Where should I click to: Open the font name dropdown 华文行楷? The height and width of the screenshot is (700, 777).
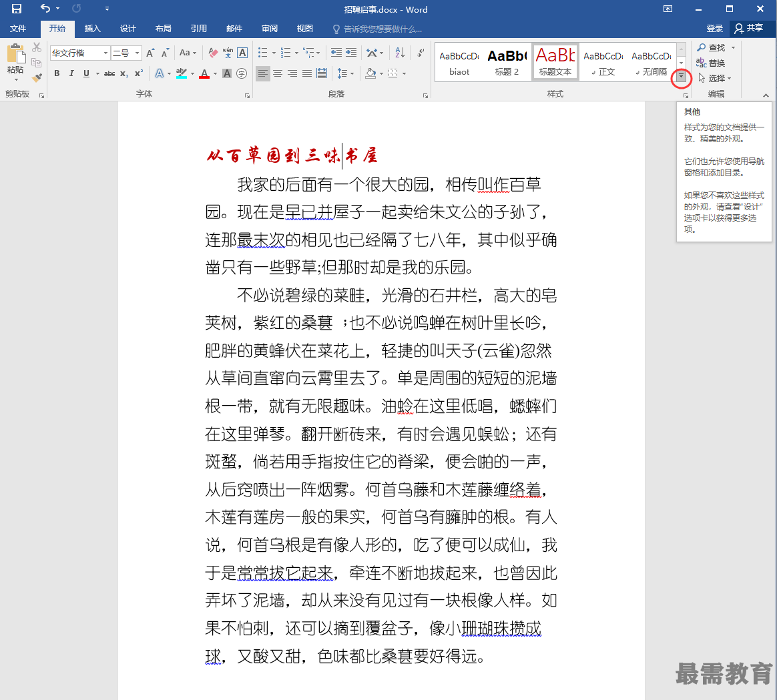coord(105,53)
